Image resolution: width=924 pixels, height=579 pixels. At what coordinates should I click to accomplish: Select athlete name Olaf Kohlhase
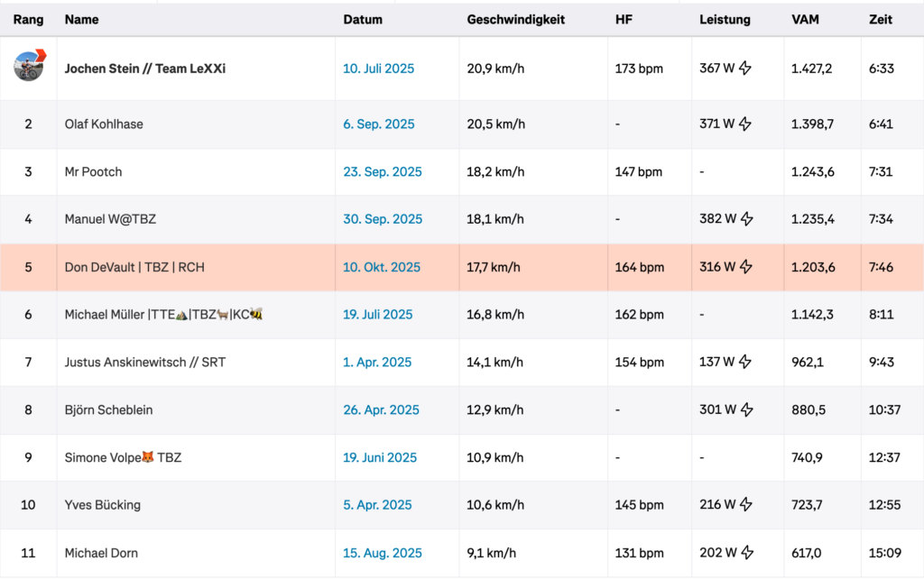tap(104, 124)
